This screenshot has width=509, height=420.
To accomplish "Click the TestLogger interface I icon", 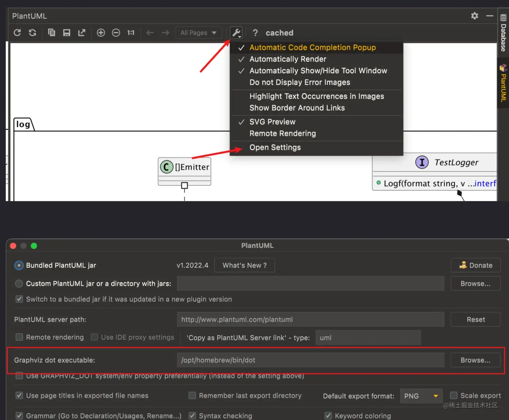I will (422, 162).
